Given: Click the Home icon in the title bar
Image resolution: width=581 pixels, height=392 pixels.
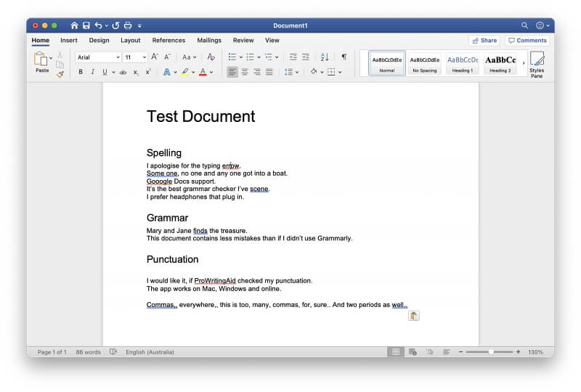Looking at the screenshot, I should [x=74, y=25].
